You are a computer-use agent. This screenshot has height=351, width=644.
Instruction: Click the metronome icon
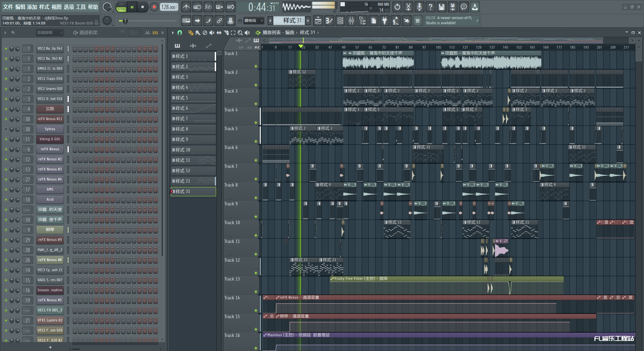(186, 7)
